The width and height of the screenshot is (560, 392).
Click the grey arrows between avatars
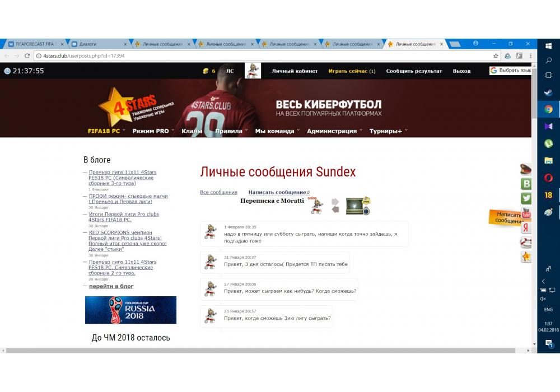(x=335, y=206)
